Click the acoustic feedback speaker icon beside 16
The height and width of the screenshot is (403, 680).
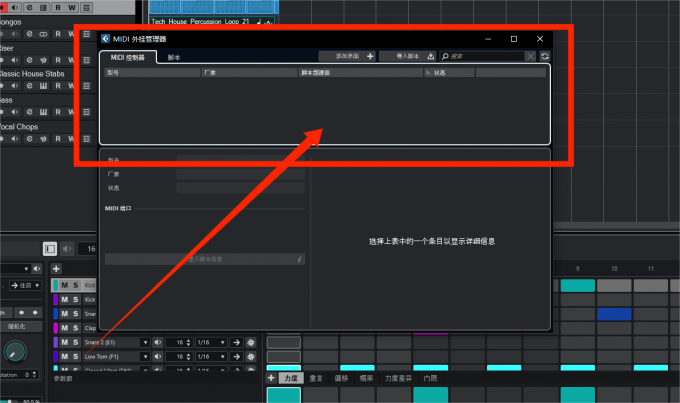click(67, 249)
